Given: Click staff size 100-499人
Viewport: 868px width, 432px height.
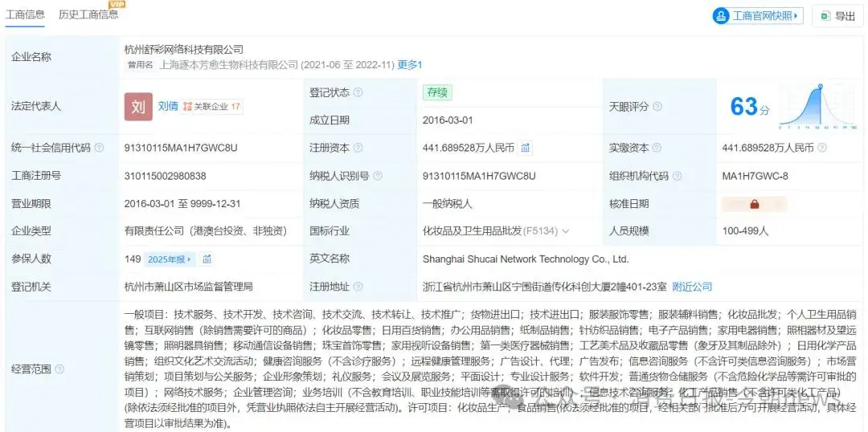Looking at the screenshot, I should pos(745,231).
